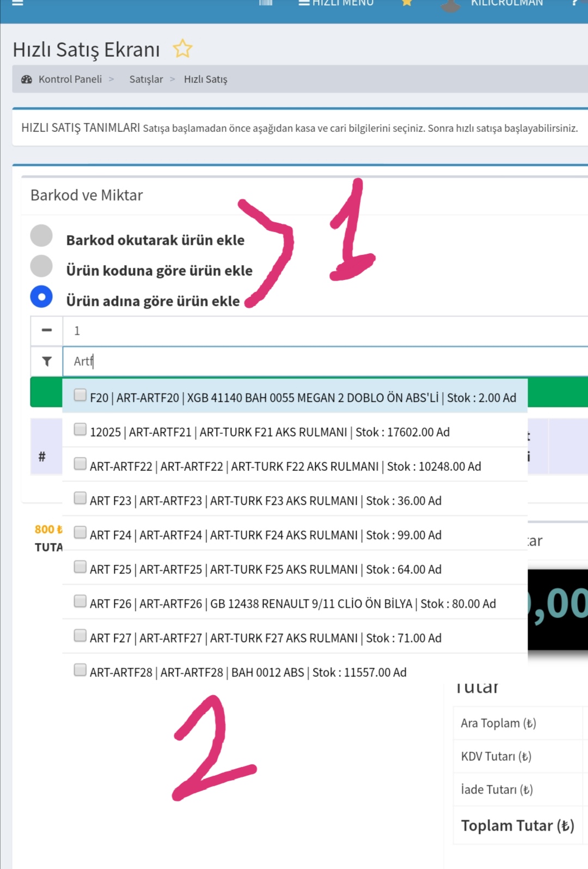Select 'Barkod okutarak ürün ekle' radio option
The height and width of the screenshot is (869, 588).
click(41, 236)
